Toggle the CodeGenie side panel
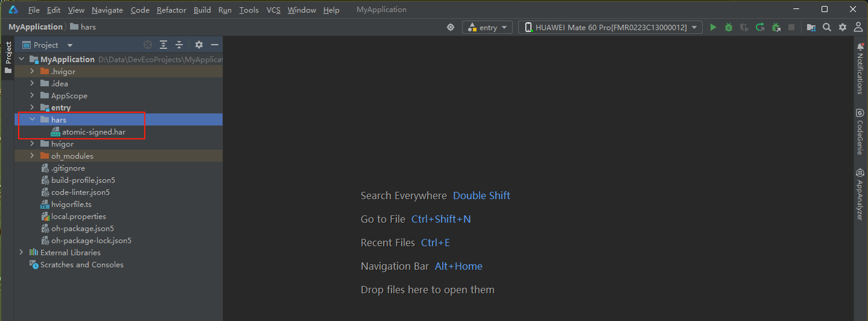This screenshot has width=868, height=321. click(x=860, y=132)
